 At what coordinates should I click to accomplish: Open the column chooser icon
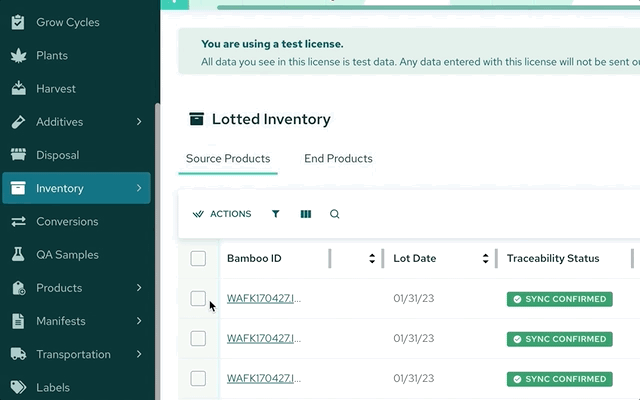coord(306,214)
